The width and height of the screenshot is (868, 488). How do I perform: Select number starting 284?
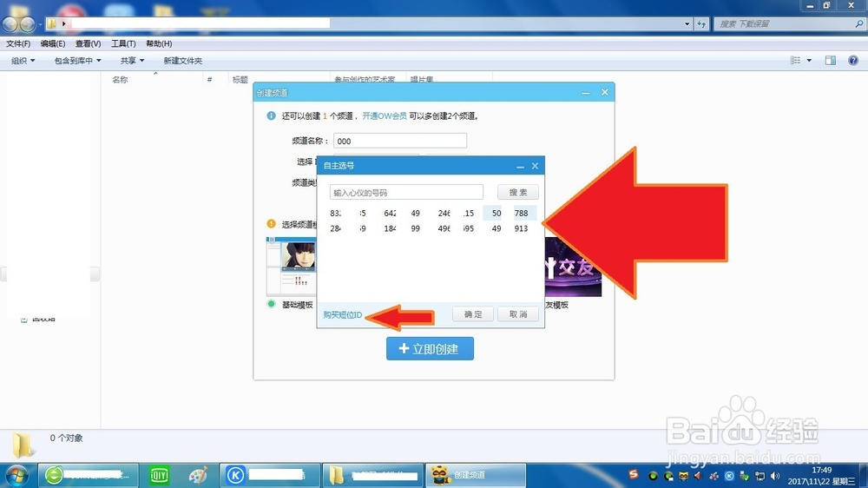tap(335, 228)
